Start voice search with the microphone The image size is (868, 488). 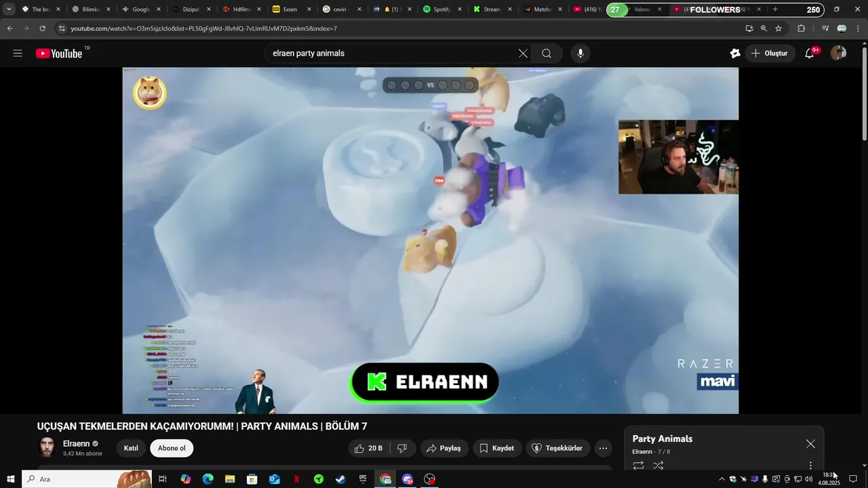click(580, 54)
